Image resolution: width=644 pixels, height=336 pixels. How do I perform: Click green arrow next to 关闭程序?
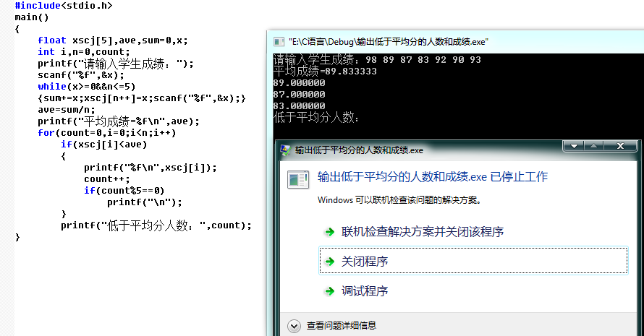329,262
